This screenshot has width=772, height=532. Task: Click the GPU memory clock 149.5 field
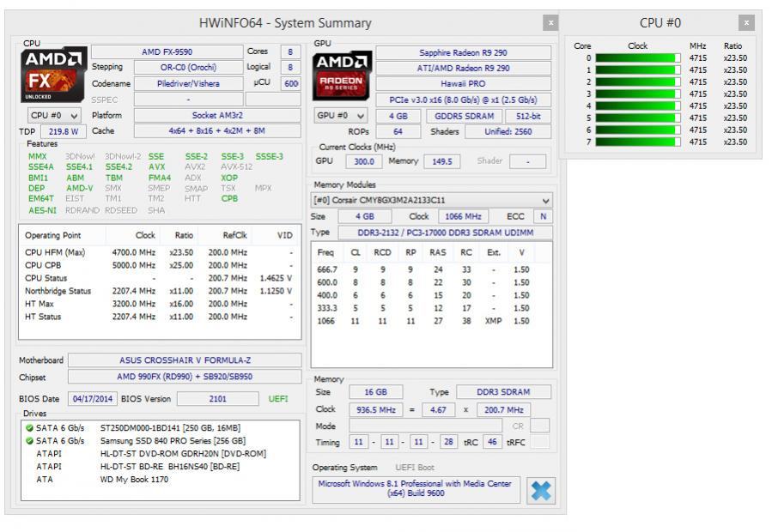[x=442, y=161]
